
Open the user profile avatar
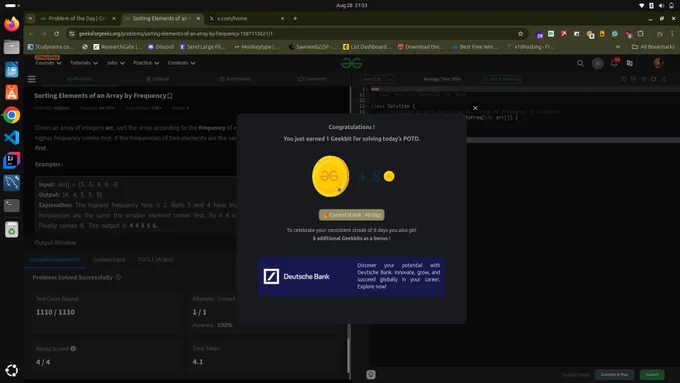point(658,63)
